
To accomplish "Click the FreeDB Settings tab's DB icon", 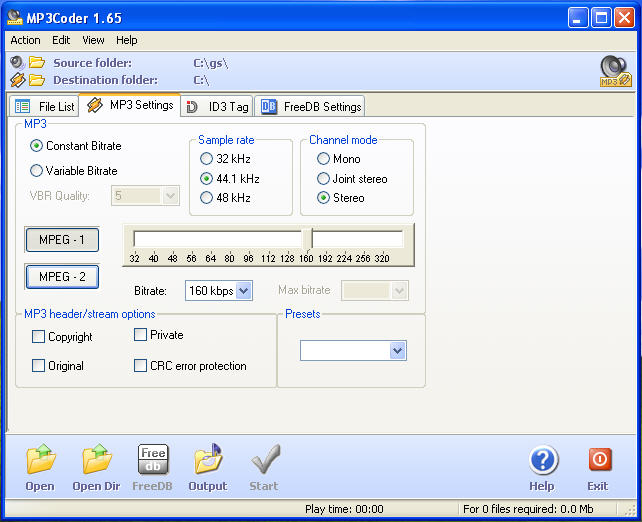I will coord(269,106).
